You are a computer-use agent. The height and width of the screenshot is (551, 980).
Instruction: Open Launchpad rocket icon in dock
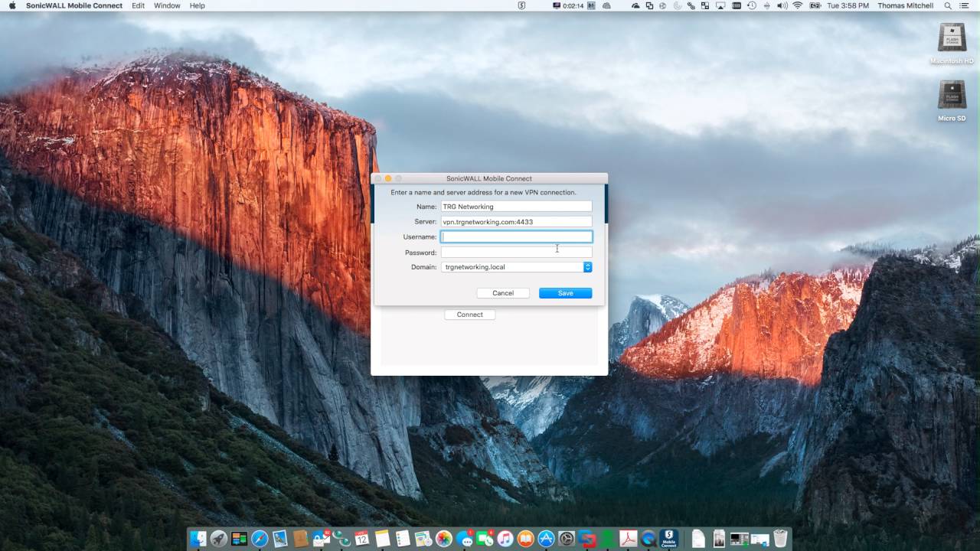[218, 538]
